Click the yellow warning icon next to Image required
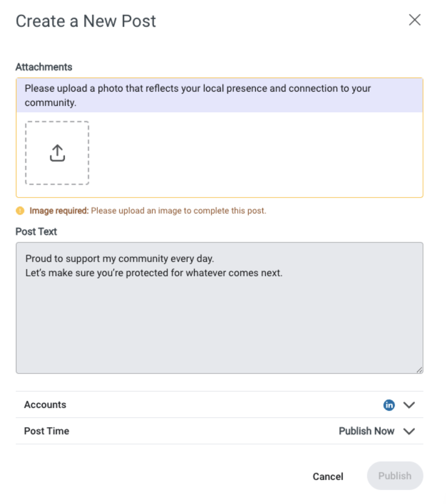446x504 pixels. click(x=20, y=210)
